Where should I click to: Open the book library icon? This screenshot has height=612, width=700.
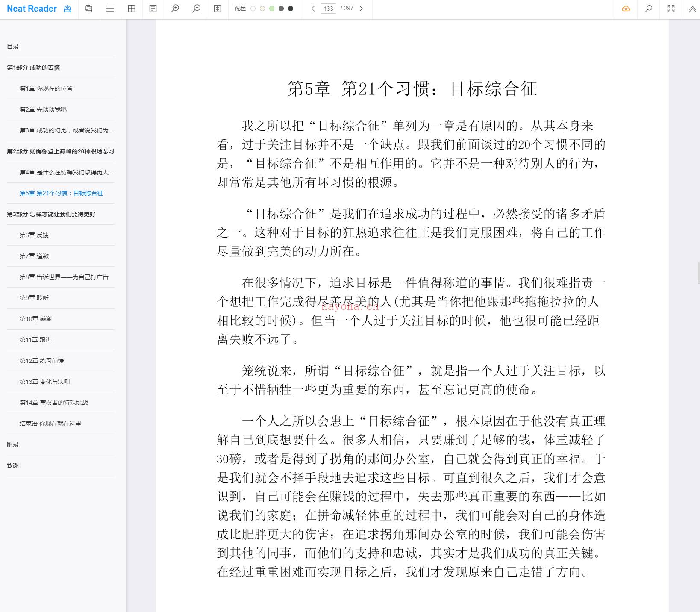pos(89,9)
